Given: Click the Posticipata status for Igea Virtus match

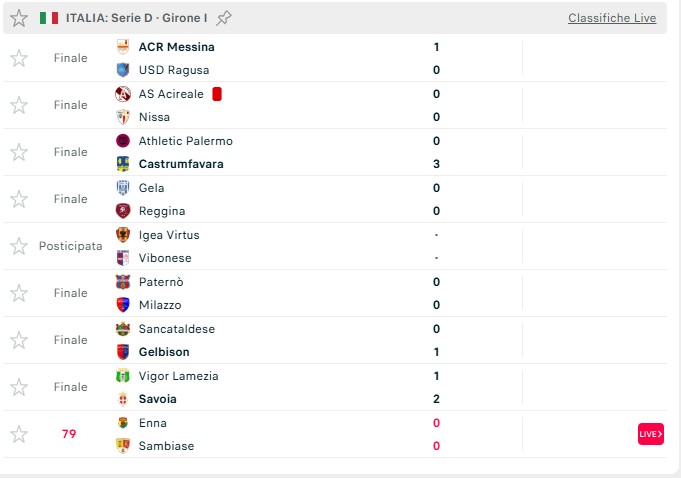Looking at the screenshot, I should [70, 246].
